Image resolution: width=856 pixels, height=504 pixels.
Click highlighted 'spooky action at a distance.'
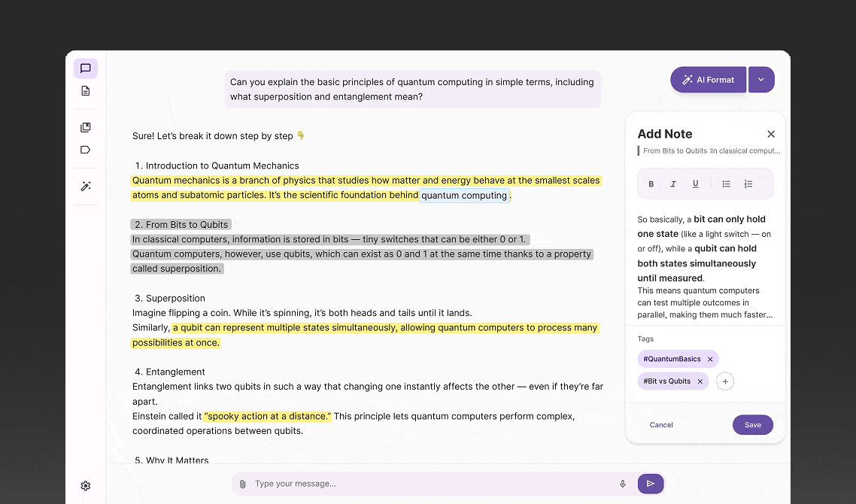tap(268, 416)
